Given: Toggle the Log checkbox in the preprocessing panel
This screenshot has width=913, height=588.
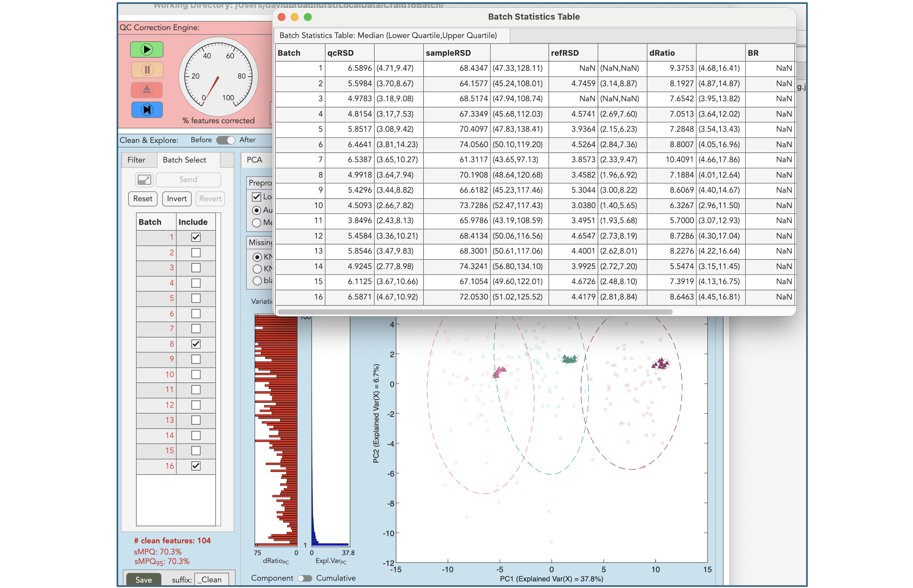Looking at the screenshot, I should click(x=257, y=197).
